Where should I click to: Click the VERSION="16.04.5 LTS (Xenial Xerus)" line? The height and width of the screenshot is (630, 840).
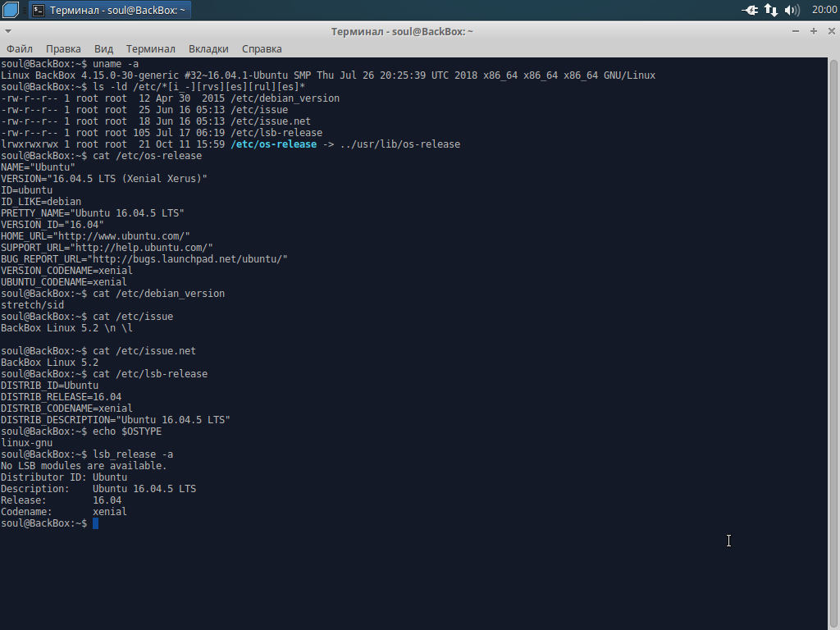click(104, 178)
